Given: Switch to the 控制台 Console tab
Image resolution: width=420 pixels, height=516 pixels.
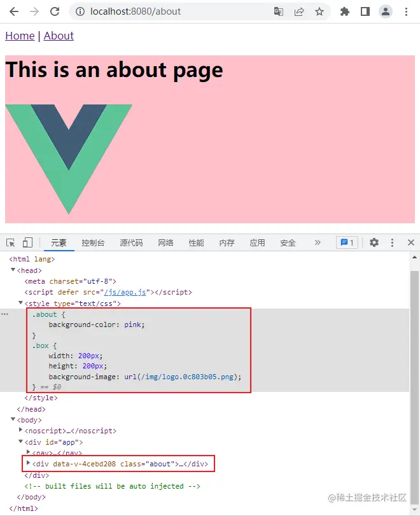Looking at the screenshot, I should (93, 243).
